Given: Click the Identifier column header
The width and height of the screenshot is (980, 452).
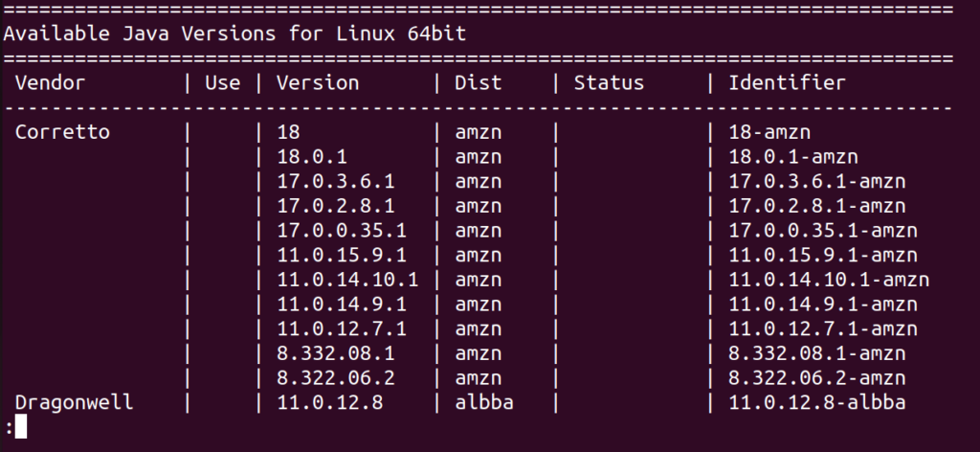Looking at the screenshot, I should point(787,83).
